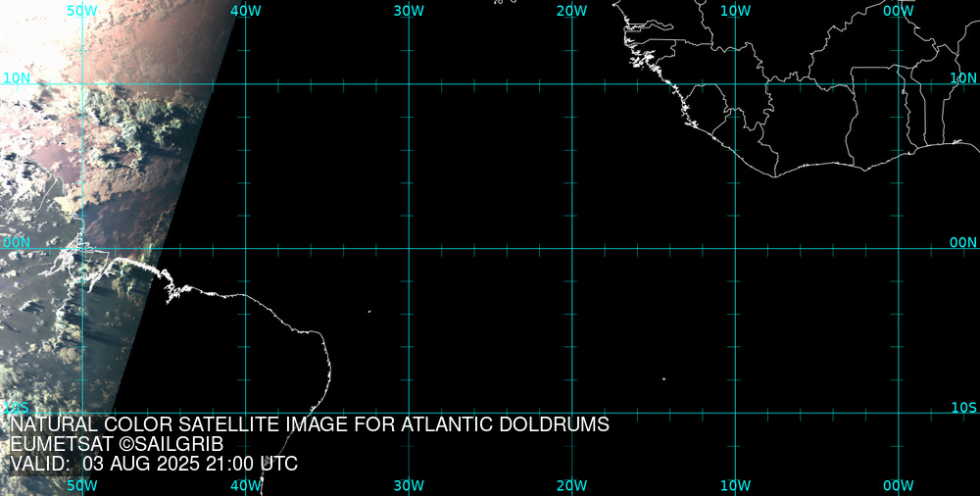Click the "EUMETSAT ©SAILGRIB" credit line
Screen dimensions: 980x496
117,444
